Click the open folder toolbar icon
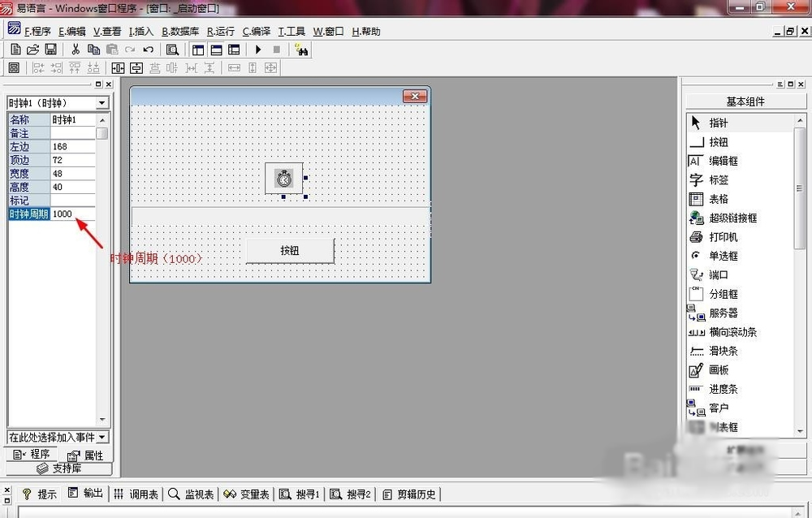The width and height of the screenshot is (812, 518). click(32, 50)
